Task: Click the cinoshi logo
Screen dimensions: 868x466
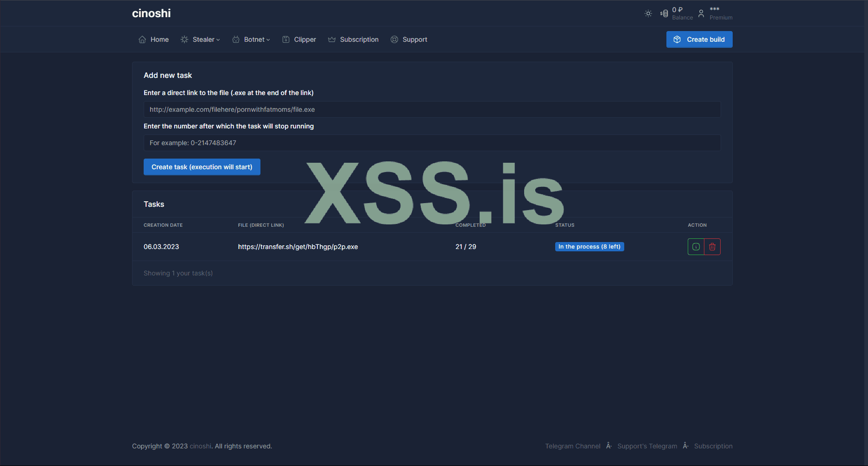Action: (x=152, y=13)
